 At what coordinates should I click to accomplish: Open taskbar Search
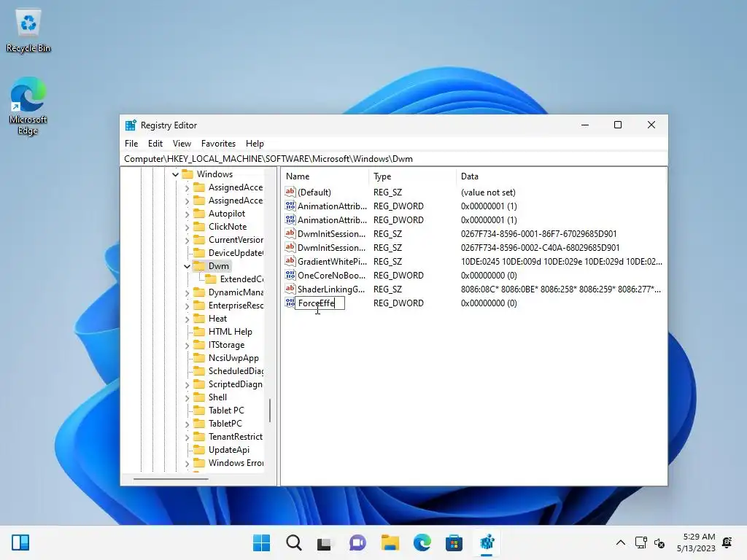tap(293, 542)
